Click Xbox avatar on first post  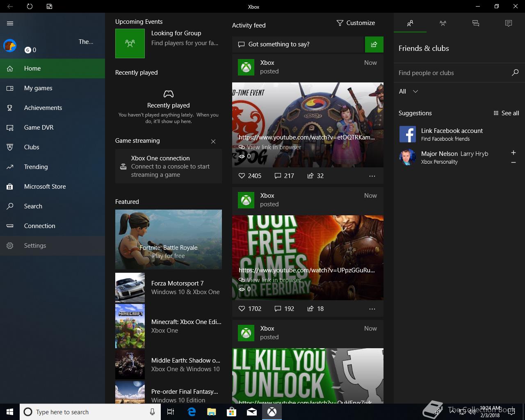[246, 67]
